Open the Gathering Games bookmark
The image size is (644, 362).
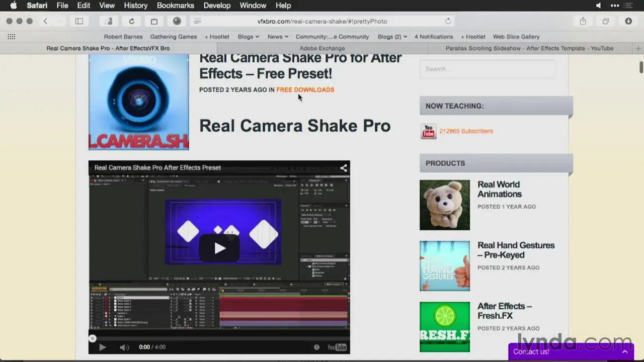[x=174, y=37]
